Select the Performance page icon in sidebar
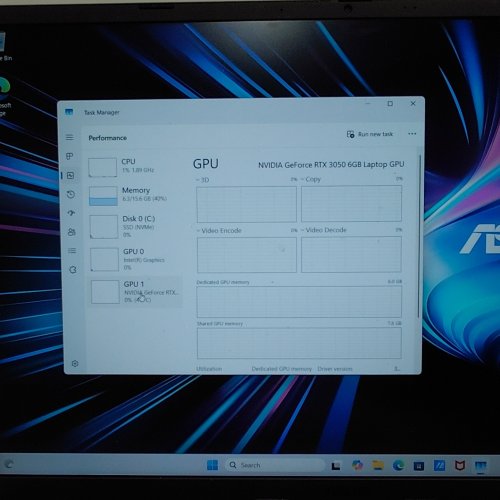Image resolution: width=500 pixels, height=500 pixels. pyautogui.click(x=70, y=175)
